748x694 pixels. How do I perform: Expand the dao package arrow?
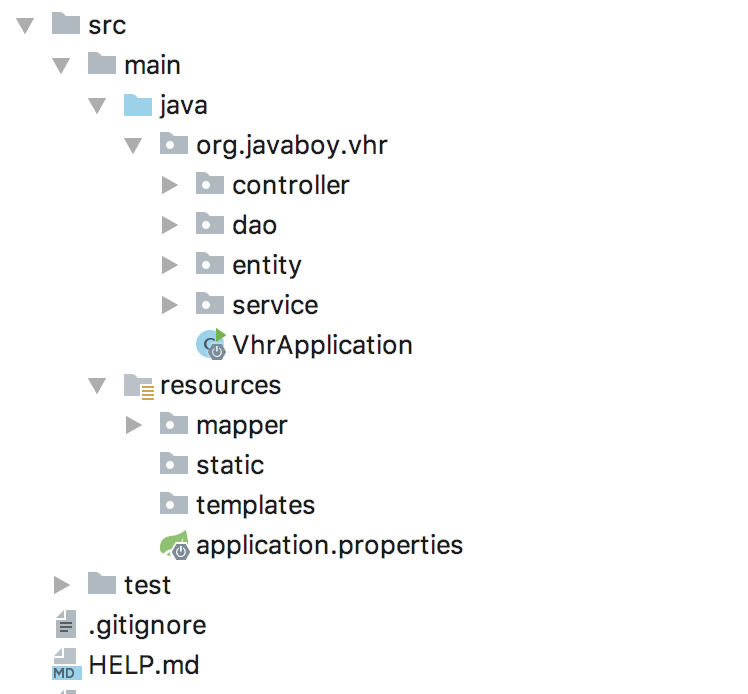click(169, 225)
